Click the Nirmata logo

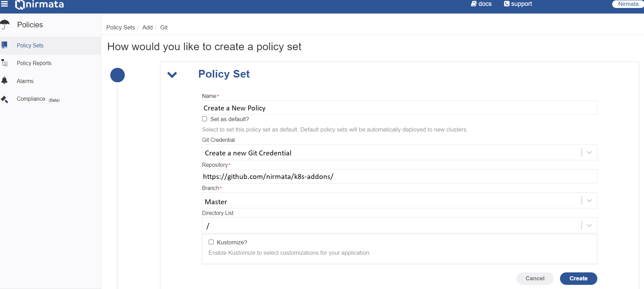click(x=39, y=4)
